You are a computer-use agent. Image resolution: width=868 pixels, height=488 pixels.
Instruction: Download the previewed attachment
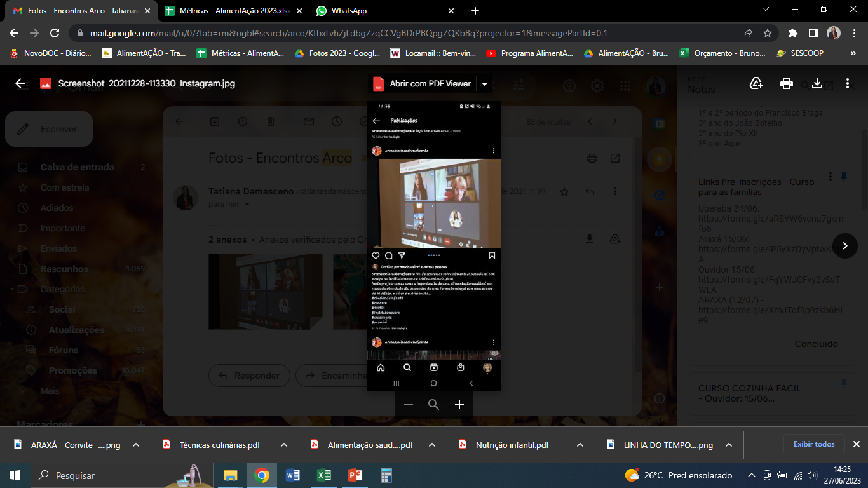coord(818,83)
